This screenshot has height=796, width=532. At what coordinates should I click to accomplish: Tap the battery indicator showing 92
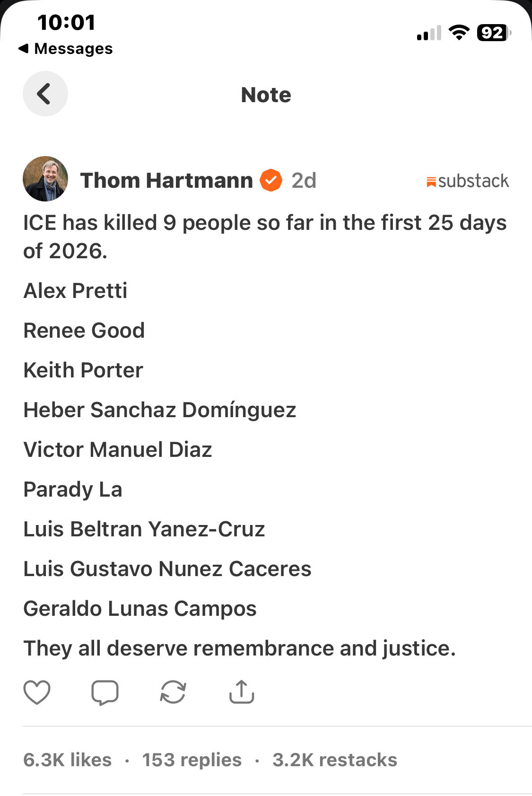493,33
